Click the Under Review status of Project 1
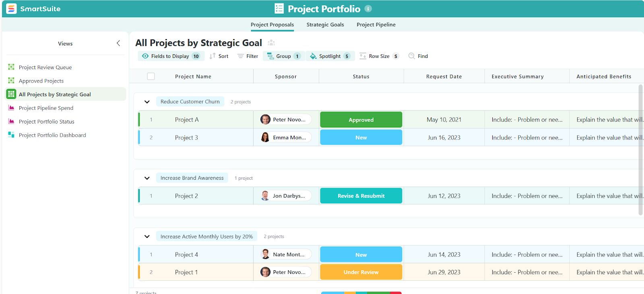 point(361,272)
